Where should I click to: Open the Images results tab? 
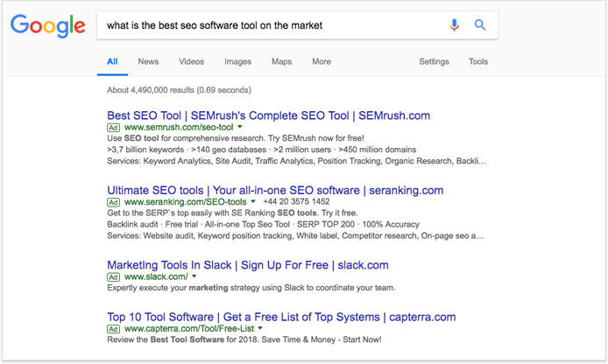[x=237, y=61]
